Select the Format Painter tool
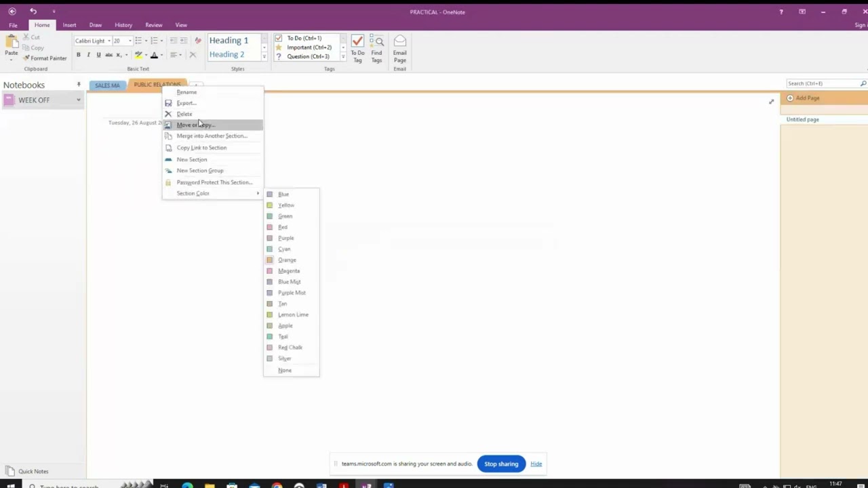 click(45, 58)
